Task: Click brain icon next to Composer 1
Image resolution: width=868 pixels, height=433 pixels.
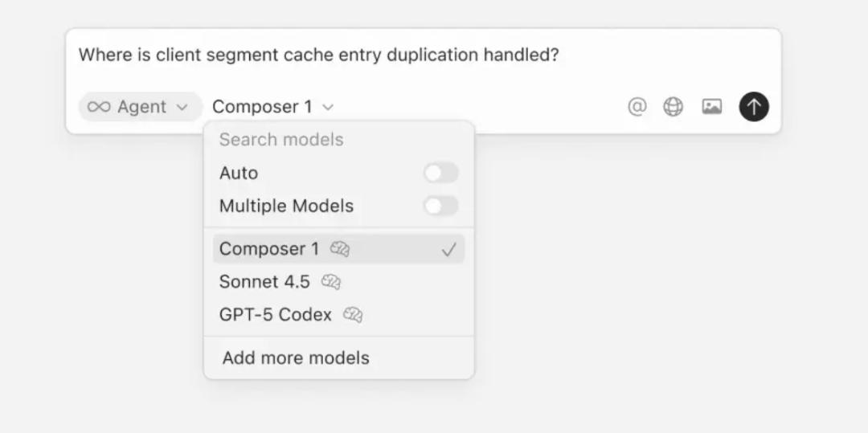Action: pos(340,249)
